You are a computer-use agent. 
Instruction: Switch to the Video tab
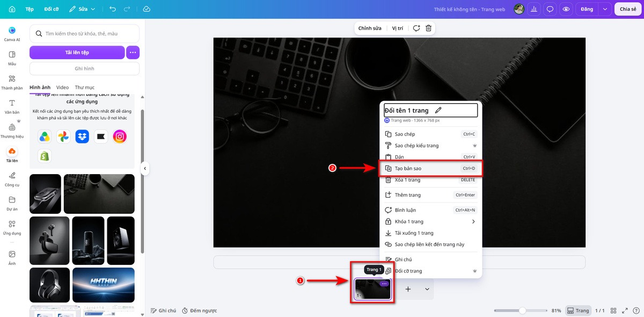click(62, 87)
